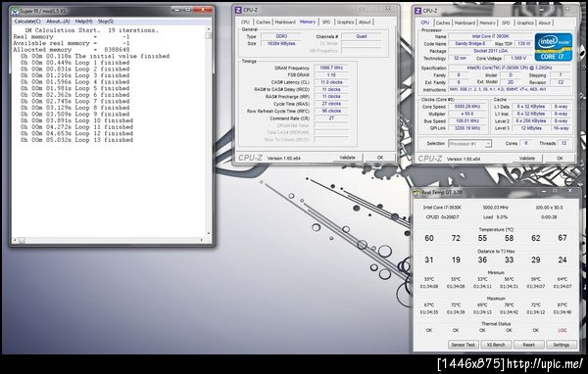This screenshot has height=374, width=588.
Task: Click Sensor Test button in Real Temp
Action: (464, 345)
